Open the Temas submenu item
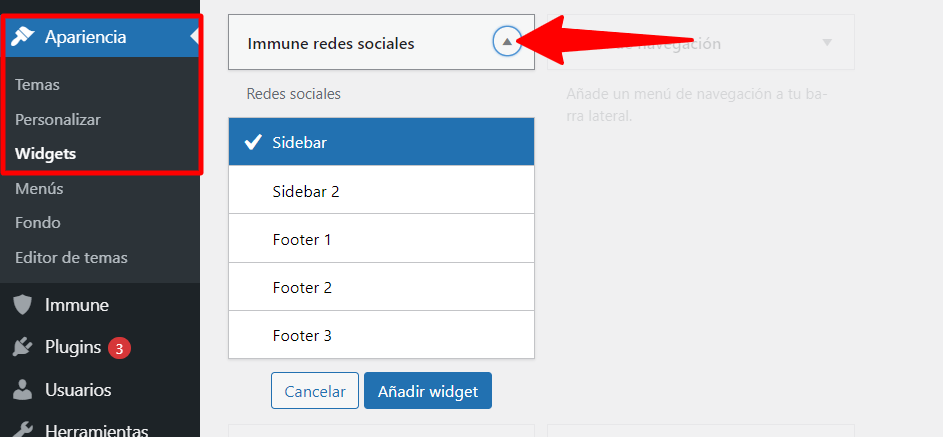Viewport: 943px width, 437px height. [x=37, y=85]
